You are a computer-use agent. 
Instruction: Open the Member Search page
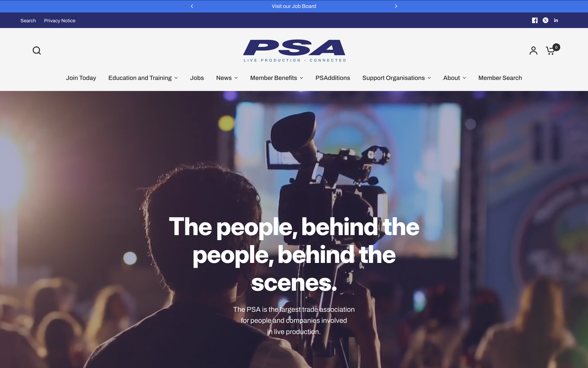pyautogui.click(x=500, y=78)
